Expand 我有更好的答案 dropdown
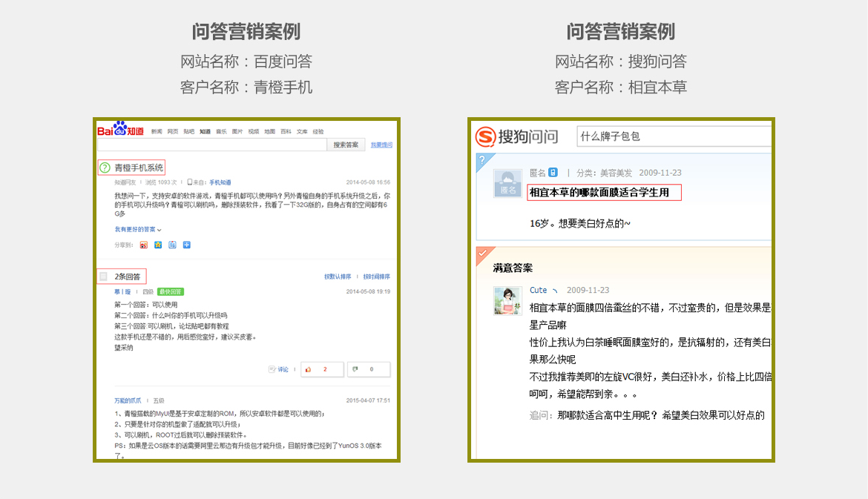The image size is (868, 499). (x=138, y=230)
